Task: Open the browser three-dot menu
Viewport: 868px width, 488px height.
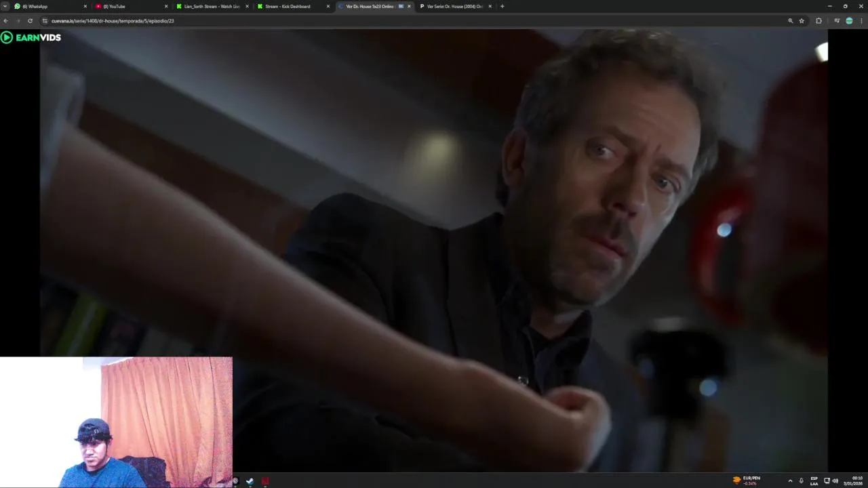Action: click(x=861, y=21)
